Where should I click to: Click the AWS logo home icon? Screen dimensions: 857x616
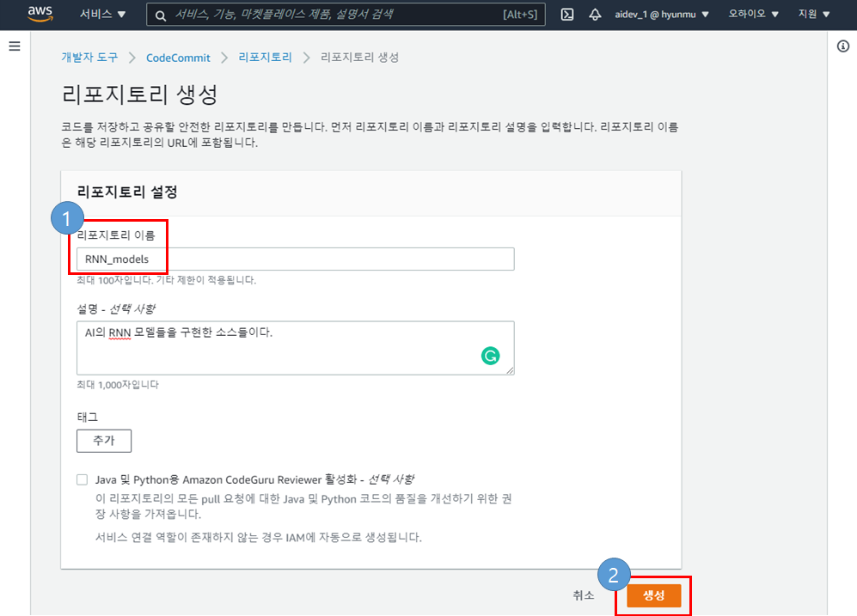(x=40, y=14)
